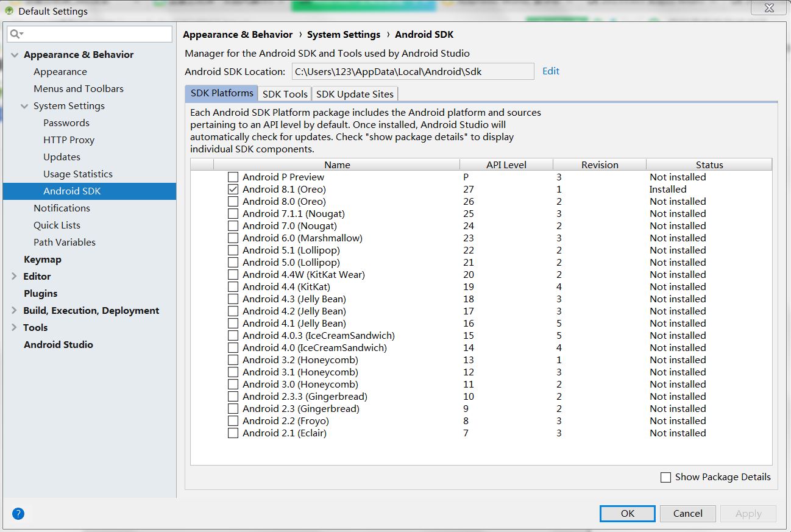Sort by the API Level column header

click(506, 165)
